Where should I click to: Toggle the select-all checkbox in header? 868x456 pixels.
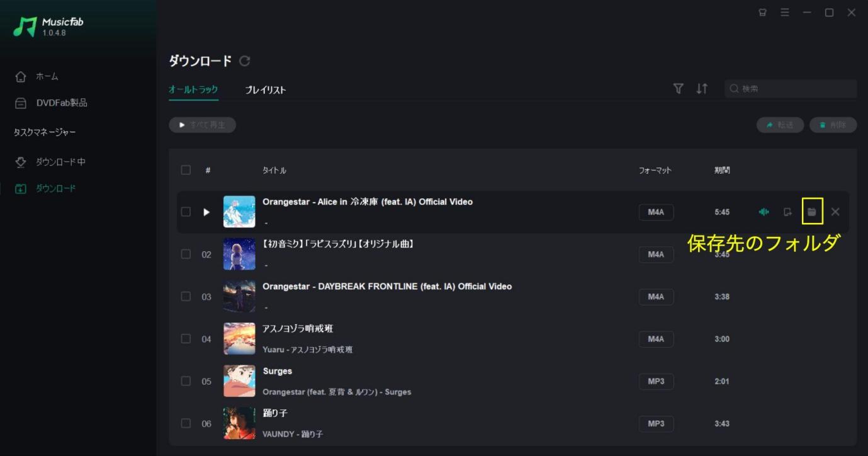pos(186,170)
